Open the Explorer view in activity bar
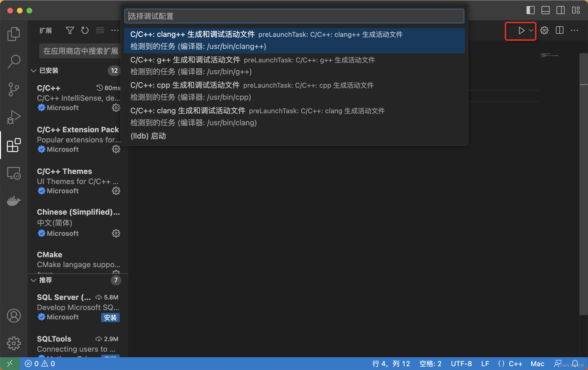The width and height of the screenshot is (588, 370). pos(14,34)
